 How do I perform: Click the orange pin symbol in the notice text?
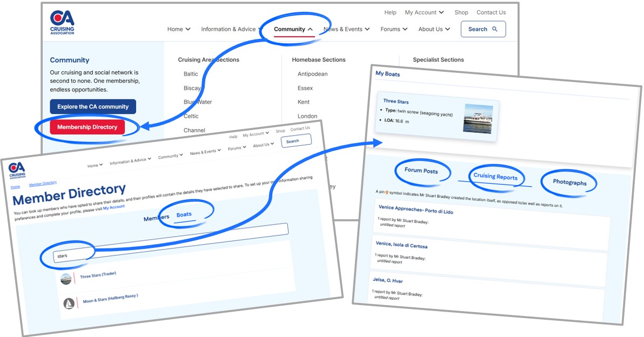[x=387, y=192]
